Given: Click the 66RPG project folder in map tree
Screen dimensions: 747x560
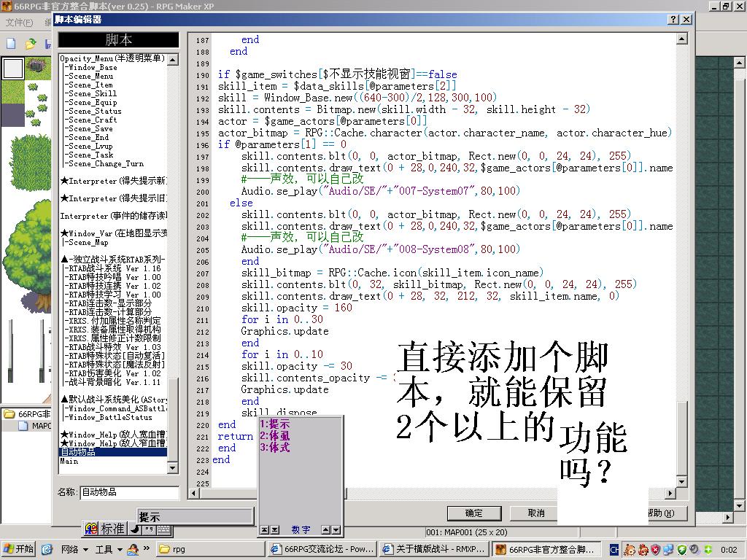Looking at the screenshot, I should [x=28, y=414].
